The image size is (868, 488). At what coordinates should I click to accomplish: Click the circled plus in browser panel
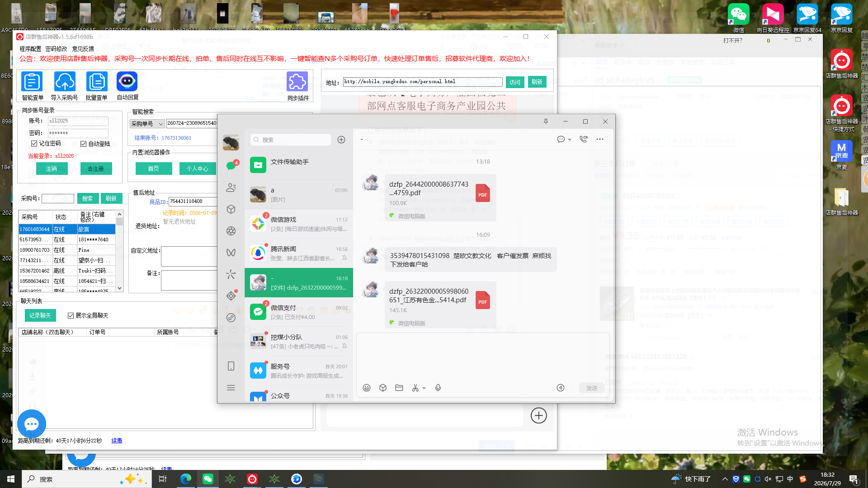[x=538, y=415]
